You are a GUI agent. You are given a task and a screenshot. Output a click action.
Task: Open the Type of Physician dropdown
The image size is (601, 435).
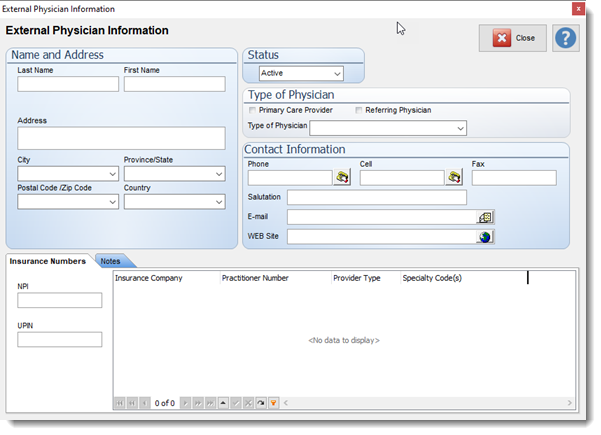(388, 128)
